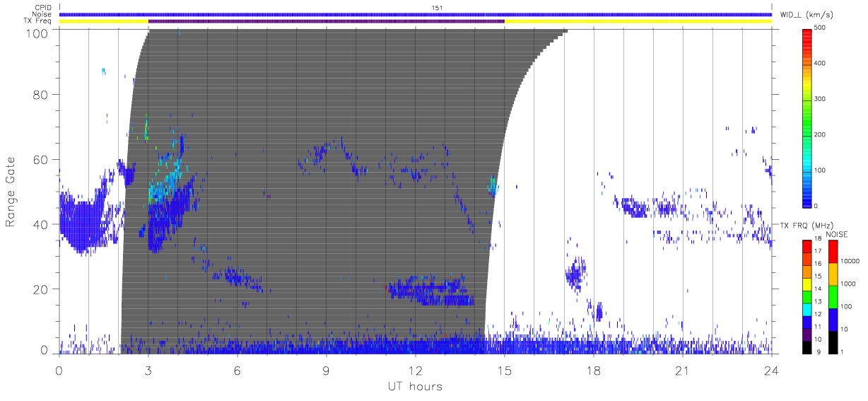868x401 pixels.
Task: Click the 6 tick on UT hours axis
Action: click(237, 370)
